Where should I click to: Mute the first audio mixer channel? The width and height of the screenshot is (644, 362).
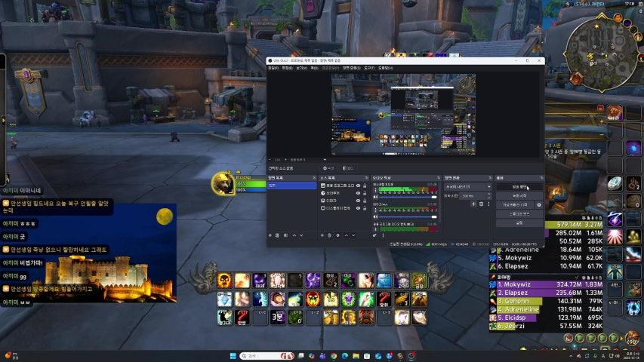(375, 197)
